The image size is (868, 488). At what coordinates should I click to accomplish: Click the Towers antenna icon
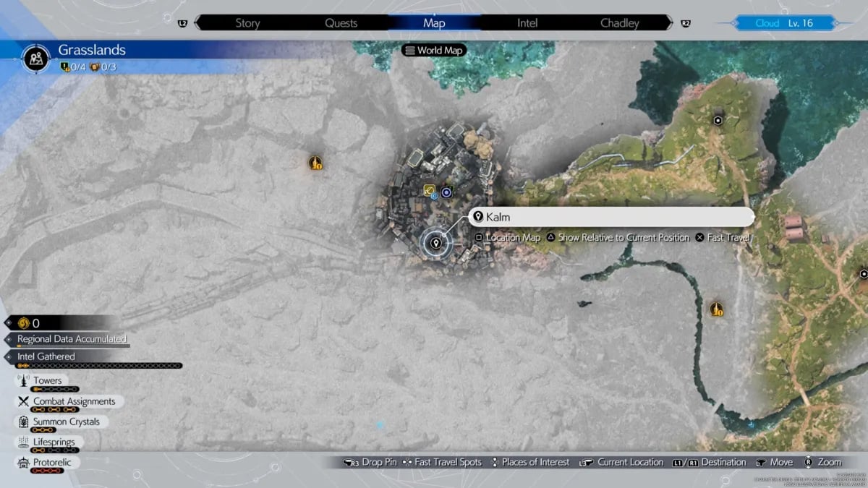(22, 381)
